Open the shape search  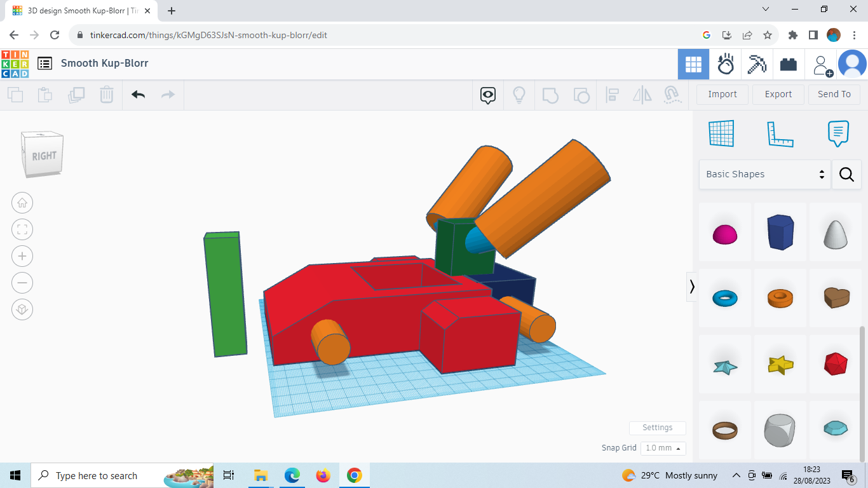[846, 174]
